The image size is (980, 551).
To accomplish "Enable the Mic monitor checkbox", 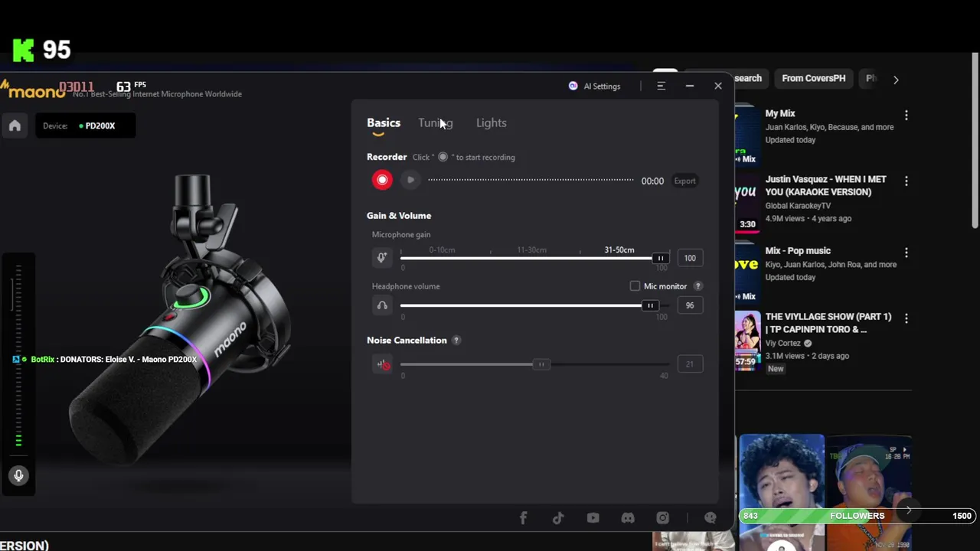I will (635, 286).
